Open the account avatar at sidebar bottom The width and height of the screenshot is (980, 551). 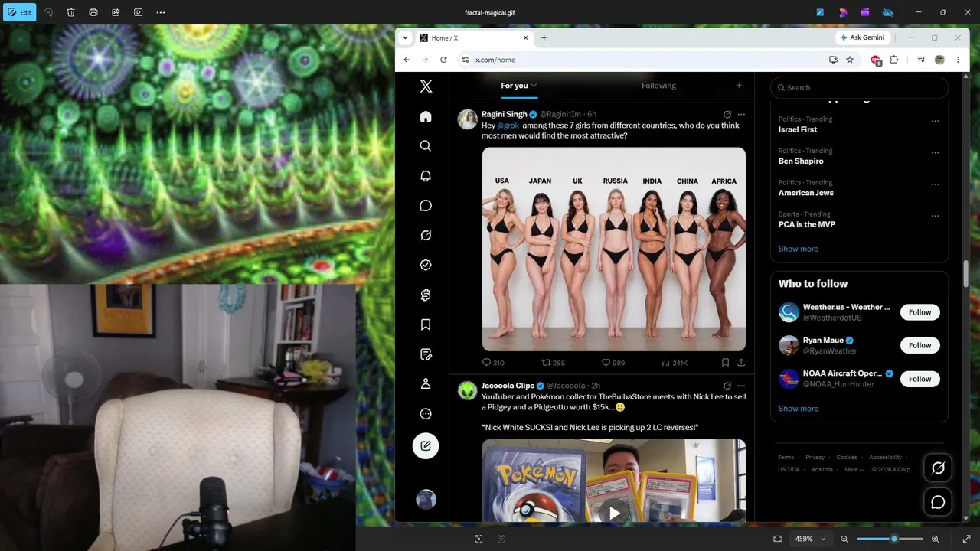point(426,500)
